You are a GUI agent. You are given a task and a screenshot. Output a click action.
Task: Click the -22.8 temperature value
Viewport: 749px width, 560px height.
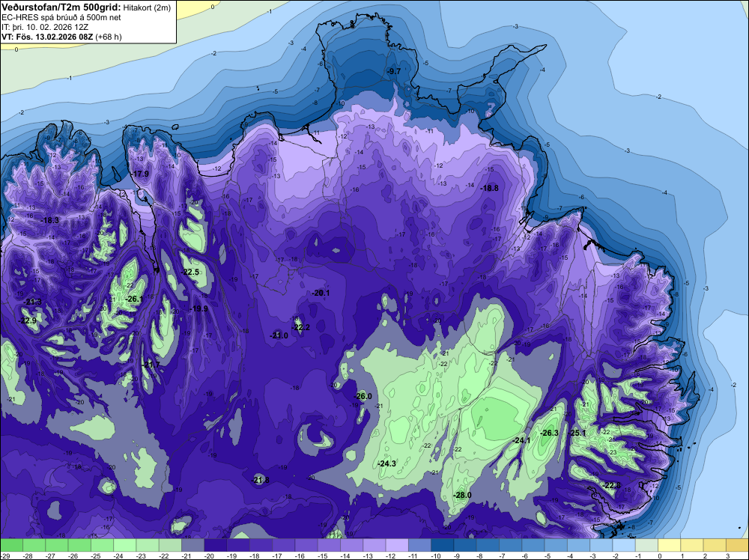pyautogui.click(x=612, y=485)
